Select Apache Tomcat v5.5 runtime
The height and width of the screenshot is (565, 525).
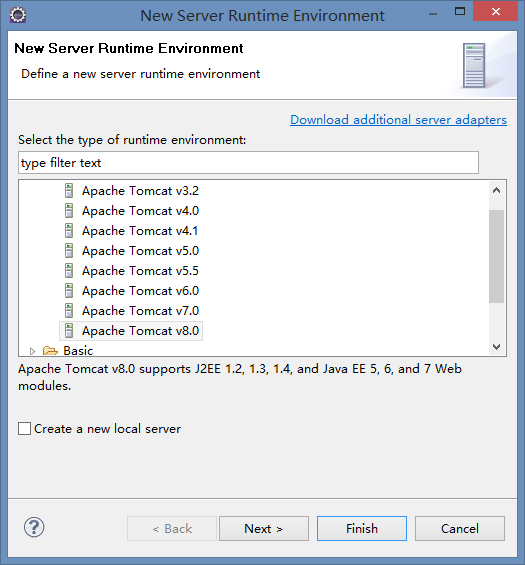[x=141, y=271]
